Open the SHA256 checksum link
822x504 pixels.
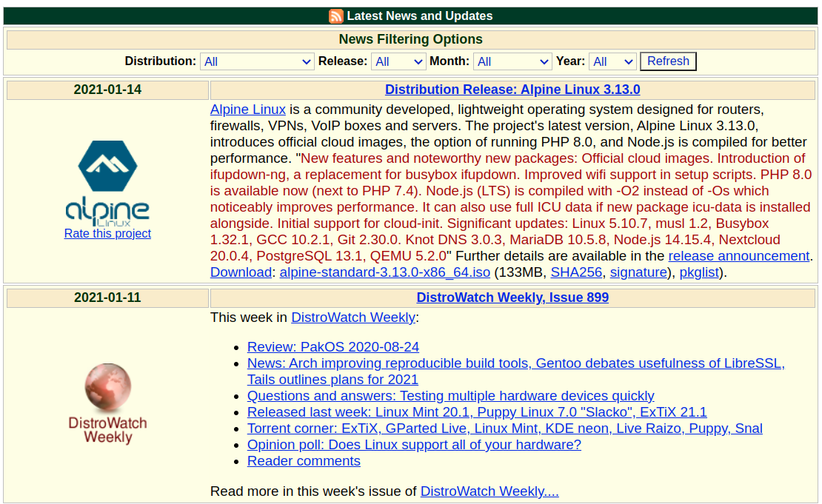(x=576, y=272)
